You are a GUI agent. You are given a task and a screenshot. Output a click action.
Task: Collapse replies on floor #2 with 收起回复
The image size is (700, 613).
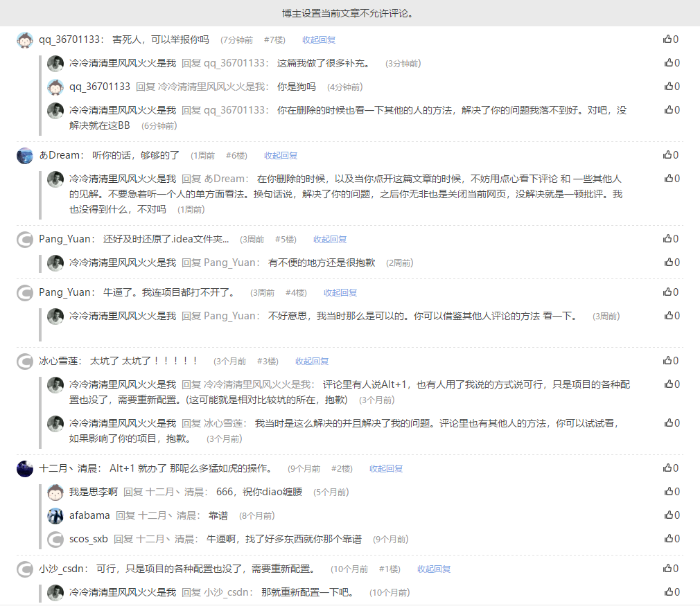click(x=386, y=469)
